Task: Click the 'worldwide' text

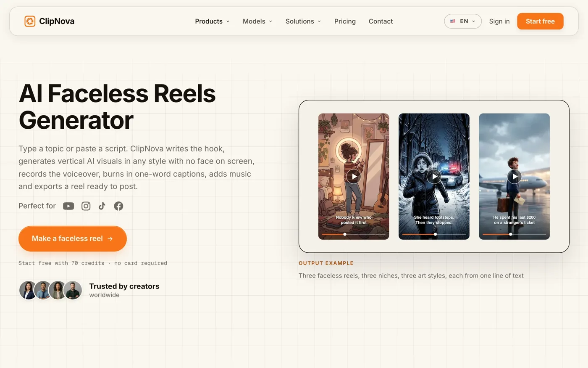Action: point(104,295)
